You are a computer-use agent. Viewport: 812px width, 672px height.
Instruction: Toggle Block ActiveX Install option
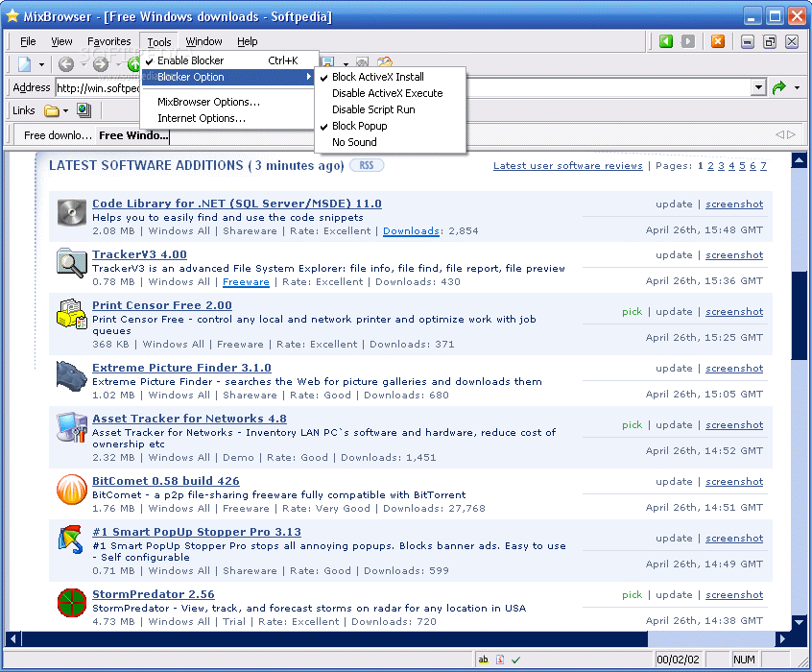390,77
